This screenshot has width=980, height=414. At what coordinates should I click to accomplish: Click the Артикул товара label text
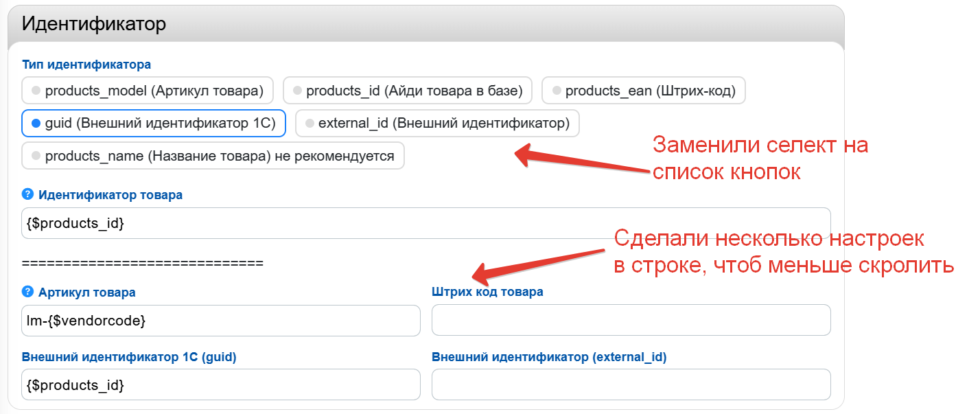point(87,292)
